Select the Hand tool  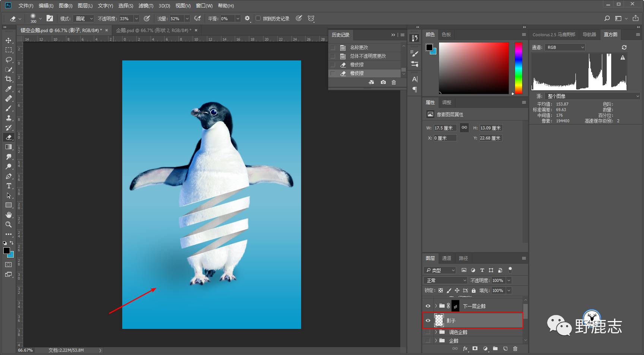click(9, 215)
